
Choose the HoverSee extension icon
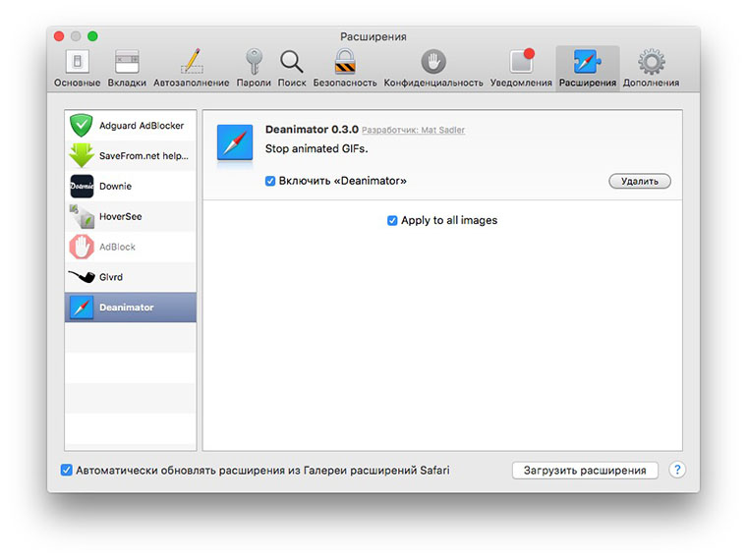coord(82,217)
